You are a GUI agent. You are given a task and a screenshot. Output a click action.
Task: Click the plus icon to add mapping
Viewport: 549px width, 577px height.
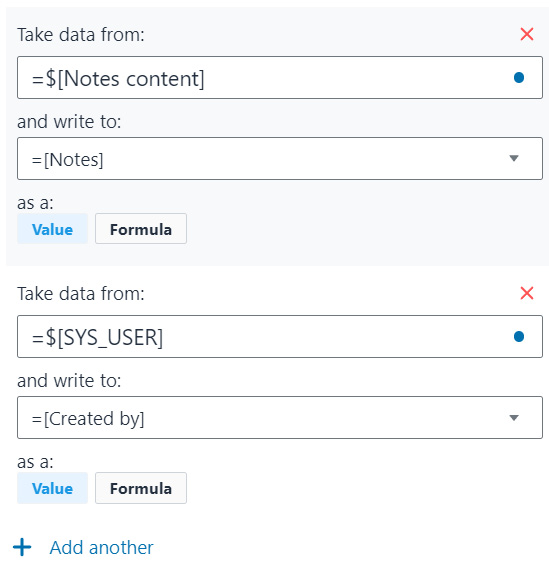coord(22,547)
